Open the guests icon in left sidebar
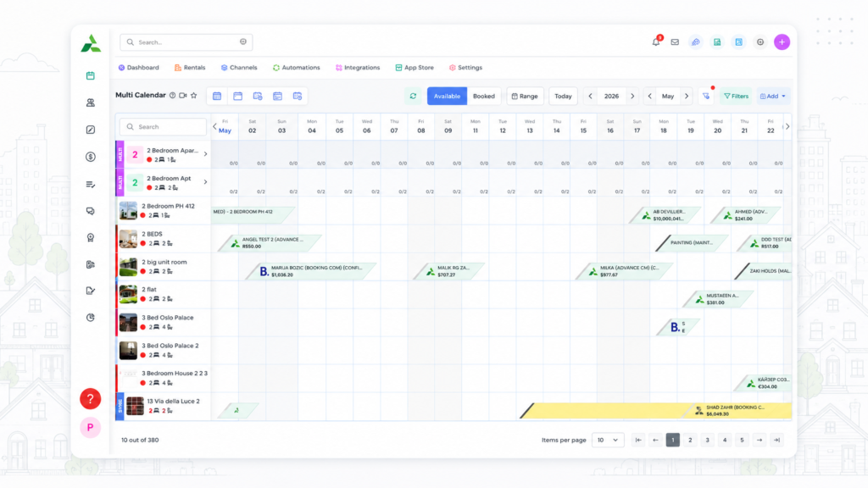Screen dimensions: 868x488 [90, 103]
